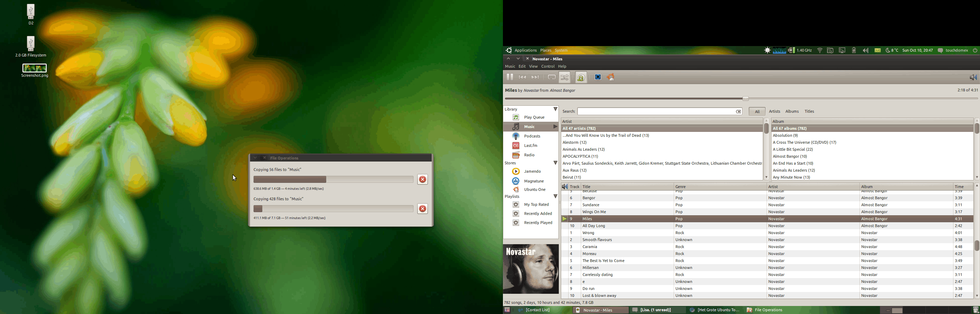Switch to Lisa (1 unread) taskbar window
Viewport: 980px width, 314px height.
point(657,310)
